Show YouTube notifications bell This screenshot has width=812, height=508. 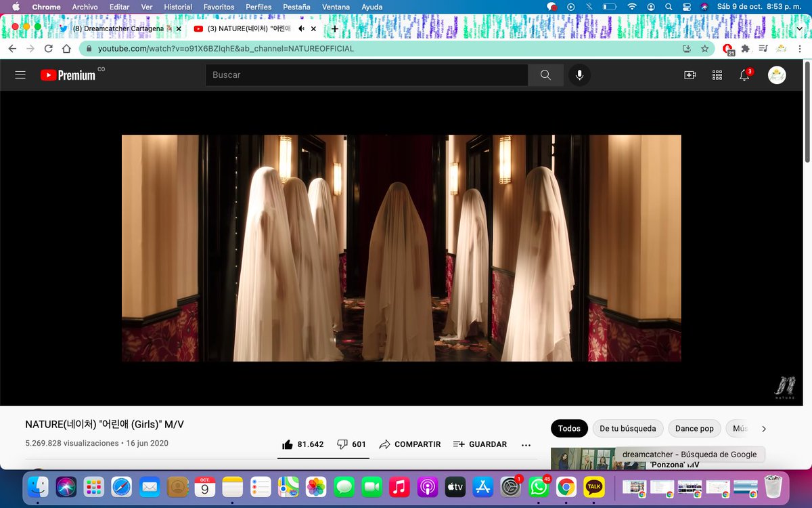745,75
